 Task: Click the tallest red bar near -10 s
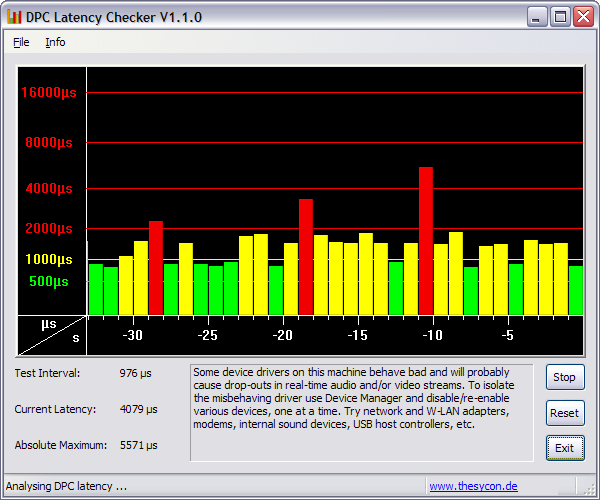click(x=426, y=241)
